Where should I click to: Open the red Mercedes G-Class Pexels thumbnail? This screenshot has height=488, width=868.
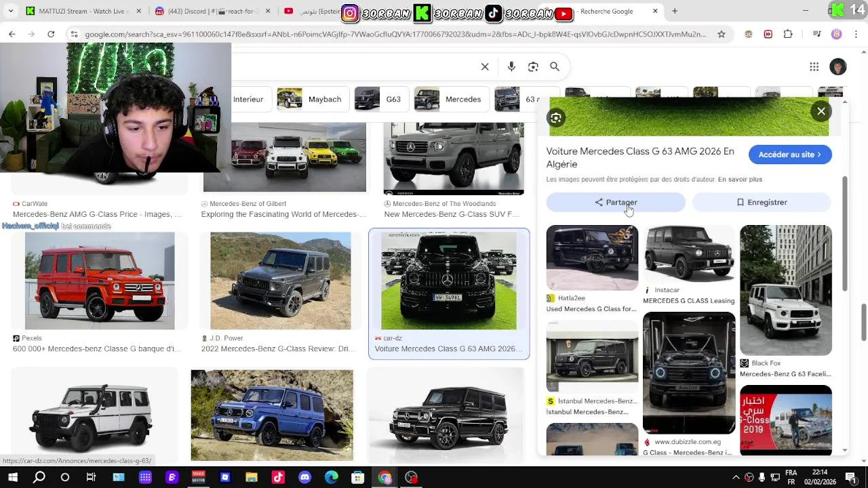coord(100,281)
